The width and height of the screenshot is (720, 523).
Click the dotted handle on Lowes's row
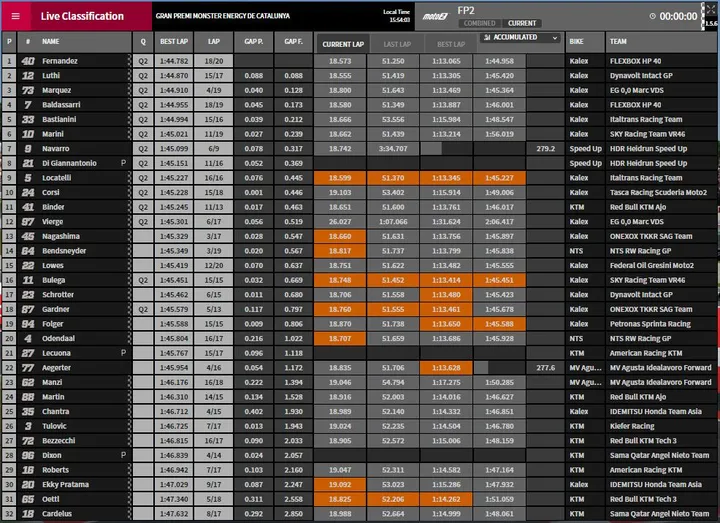[x=129, y=265]
